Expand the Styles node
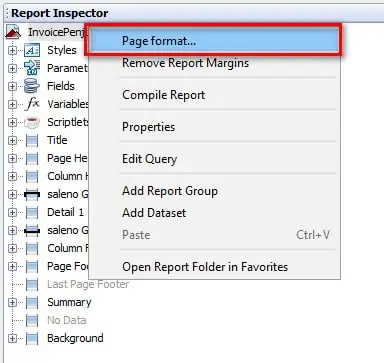Image resolution: width=384 pixels, height=363 pixels. pyautogui.click(x=12, y=50)
